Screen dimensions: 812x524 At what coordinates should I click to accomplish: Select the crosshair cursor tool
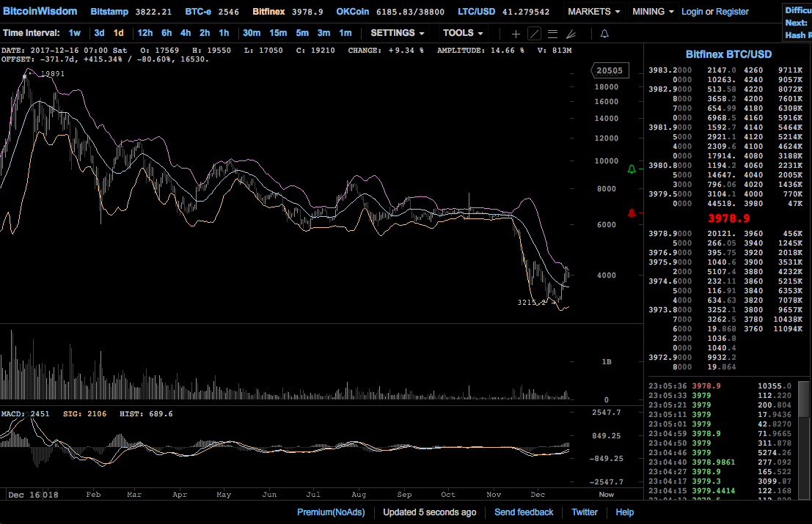[516, 34]
